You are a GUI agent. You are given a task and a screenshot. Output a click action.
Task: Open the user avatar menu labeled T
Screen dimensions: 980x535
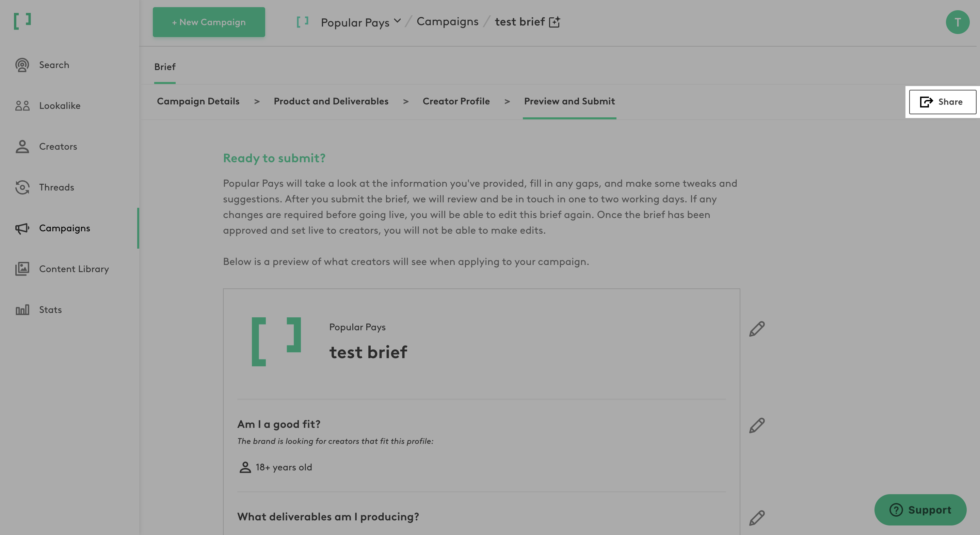click(957, 22)
